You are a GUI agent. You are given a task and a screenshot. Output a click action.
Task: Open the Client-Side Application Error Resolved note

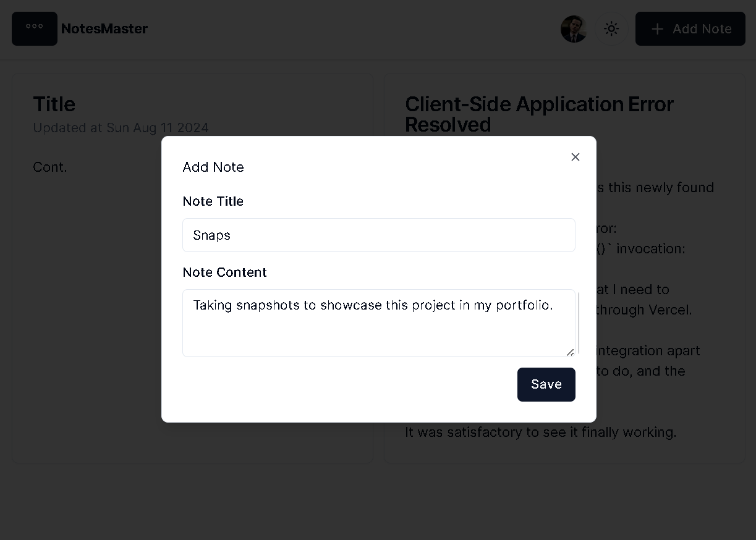564,268
